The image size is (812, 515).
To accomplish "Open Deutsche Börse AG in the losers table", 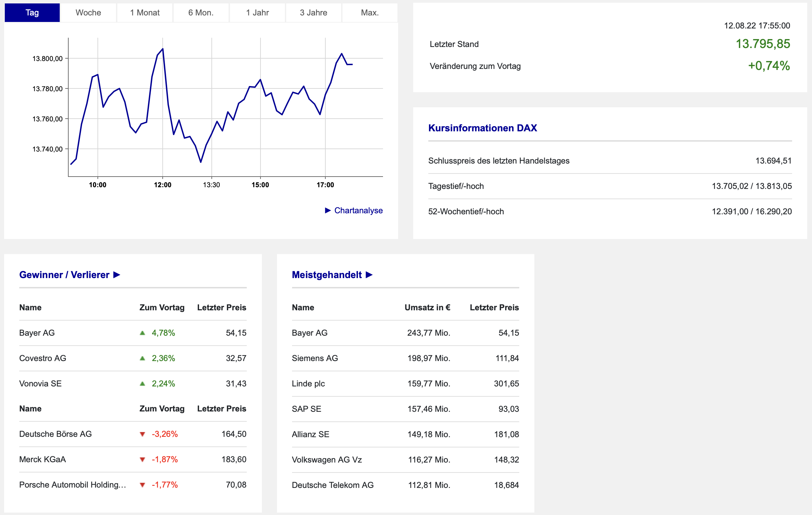I will click(56, 434).
